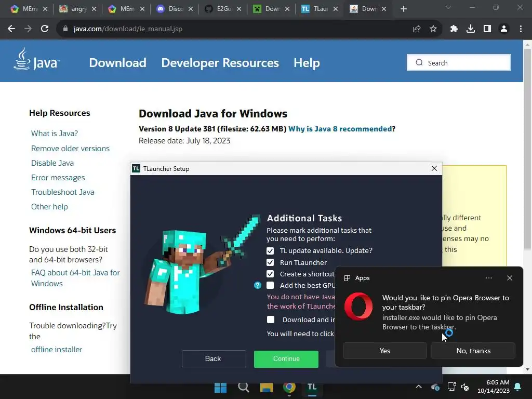
Task: Open the Chrome extensions puzzle icon
Action: coord(454,29)
